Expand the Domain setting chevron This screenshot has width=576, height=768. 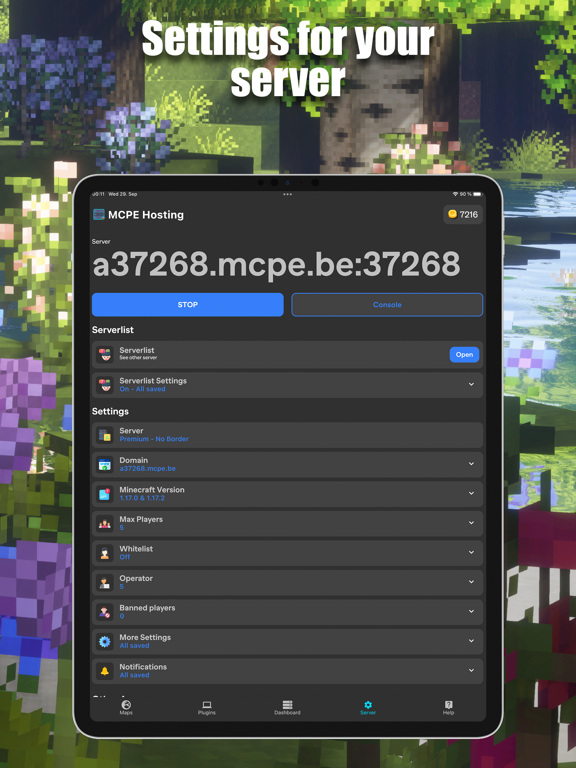pyautogui.click(x=471, y=464)
